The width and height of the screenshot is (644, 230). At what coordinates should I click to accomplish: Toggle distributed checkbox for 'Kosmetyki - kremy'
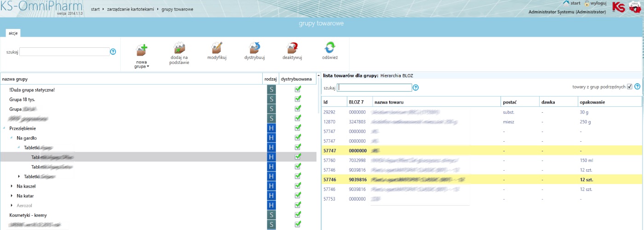(x=298, y=215)
